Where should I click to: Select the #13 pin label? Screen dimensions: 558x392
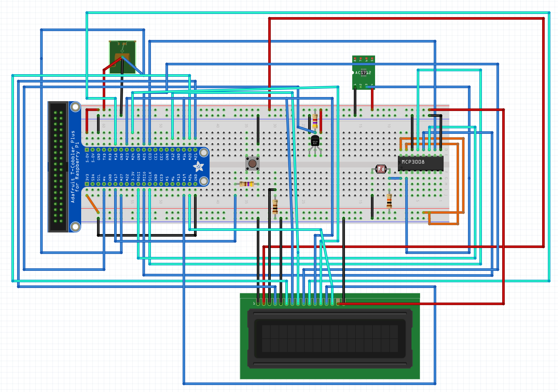coord(178,177)
